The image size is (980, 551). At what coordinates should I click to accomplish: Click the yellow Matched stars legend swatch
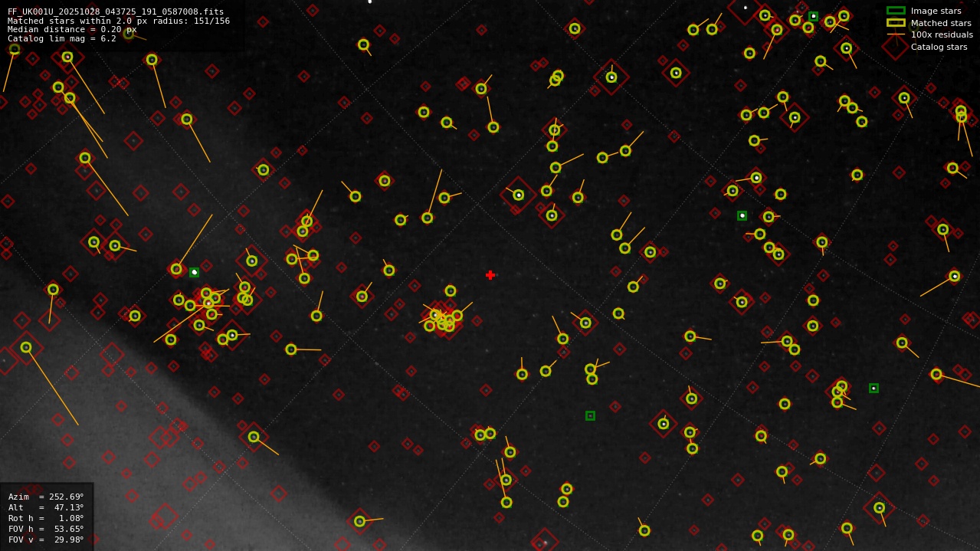point(896,23)
